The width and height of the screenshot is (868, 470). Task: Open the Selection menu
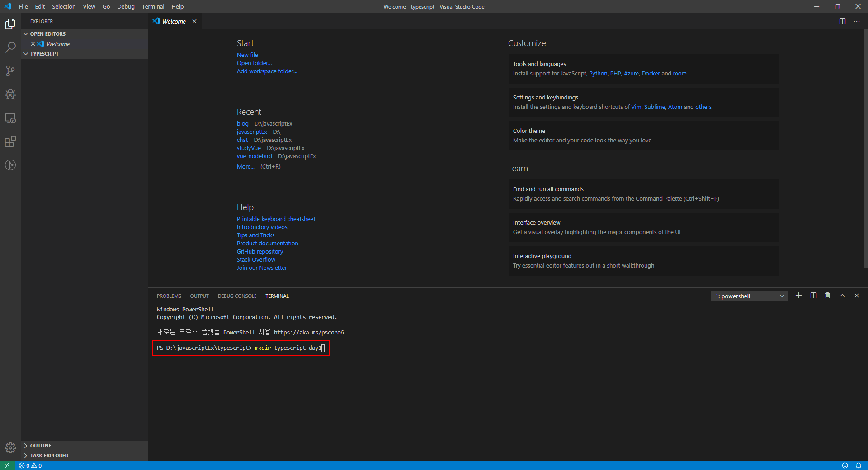[64, 6]
